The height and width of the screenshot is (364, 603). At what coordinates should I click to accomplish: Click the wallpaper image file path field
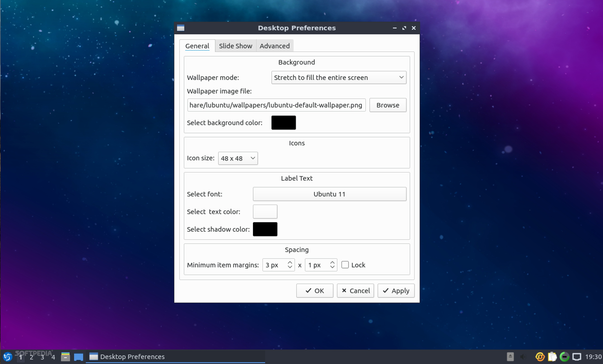pyautogui.click(x=276, y=105)
